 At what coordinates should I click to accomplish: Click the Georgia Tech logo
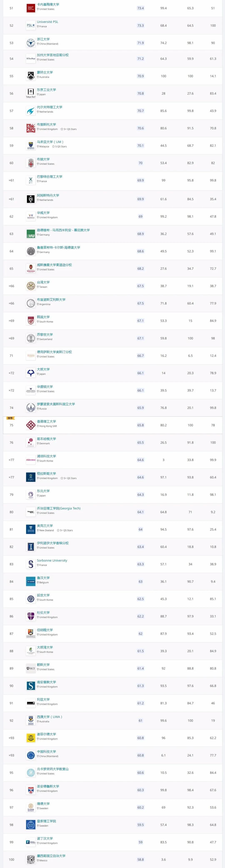coord(31,512)
